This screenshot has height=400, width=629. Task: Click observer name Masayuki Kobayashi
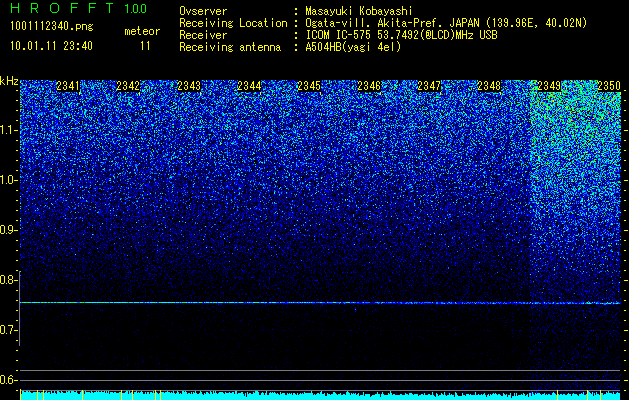click(359, 12)
